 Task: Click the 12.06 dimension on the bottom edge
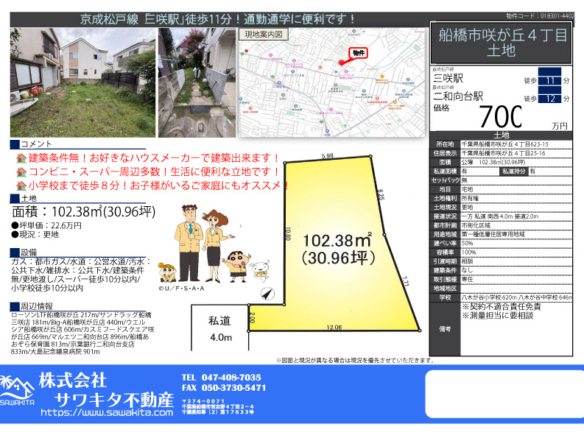pos(334,327)
